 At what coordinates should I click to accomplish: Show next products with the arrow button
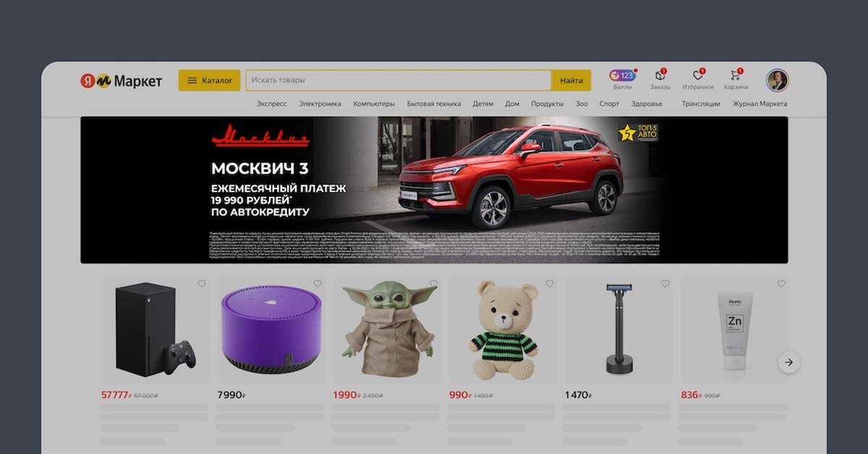(x=789, y=362)
